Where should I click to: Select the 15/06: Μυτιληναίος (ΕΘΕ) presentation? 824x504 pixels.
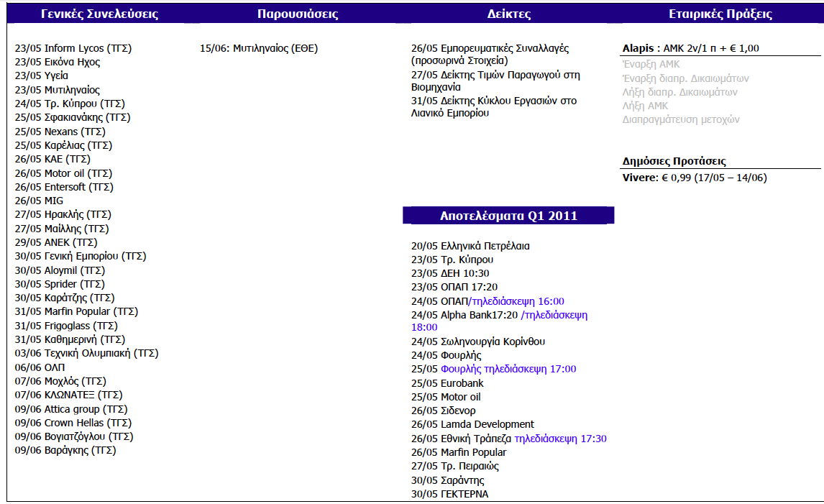coord(259,48)
